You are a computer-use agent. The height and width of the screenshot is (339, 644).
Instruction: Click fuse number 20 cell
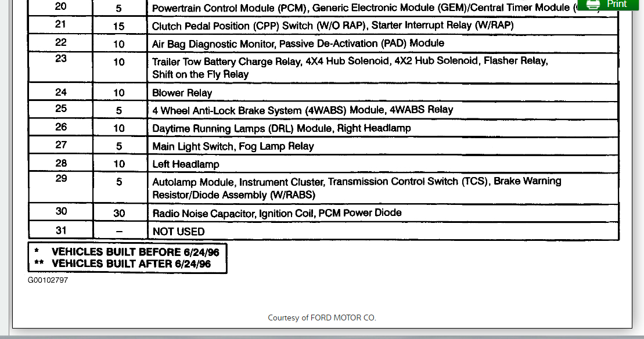click(x=61, y=6)
